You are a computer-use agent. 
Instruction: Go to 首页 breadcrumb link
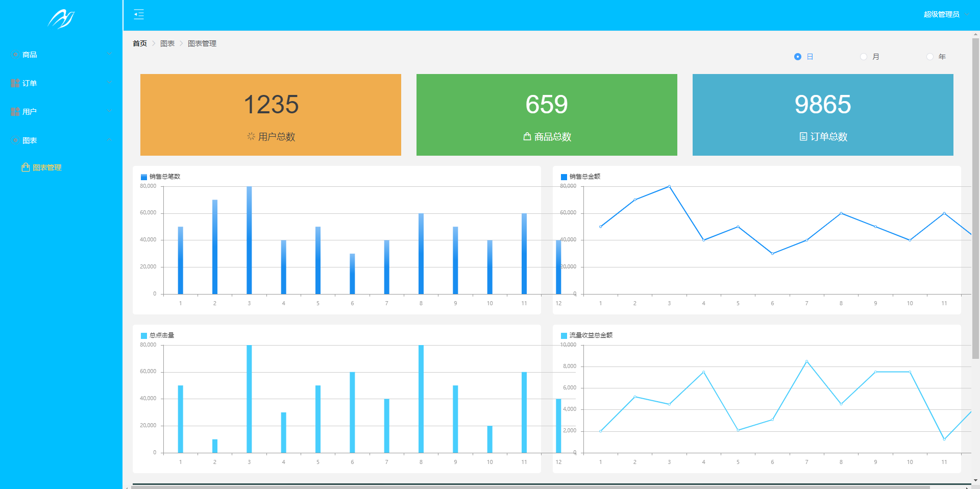coord(140,43)
